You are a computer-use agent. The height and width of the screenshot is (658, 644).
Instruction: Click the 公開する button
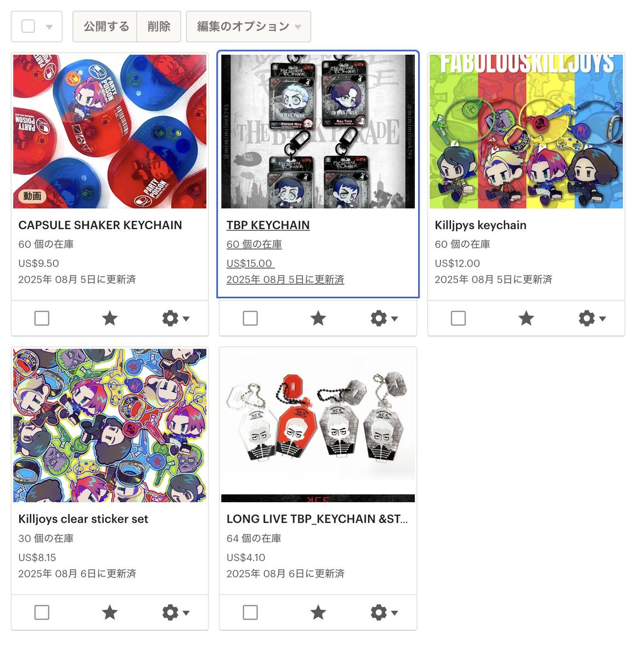[x=105, y=26]
